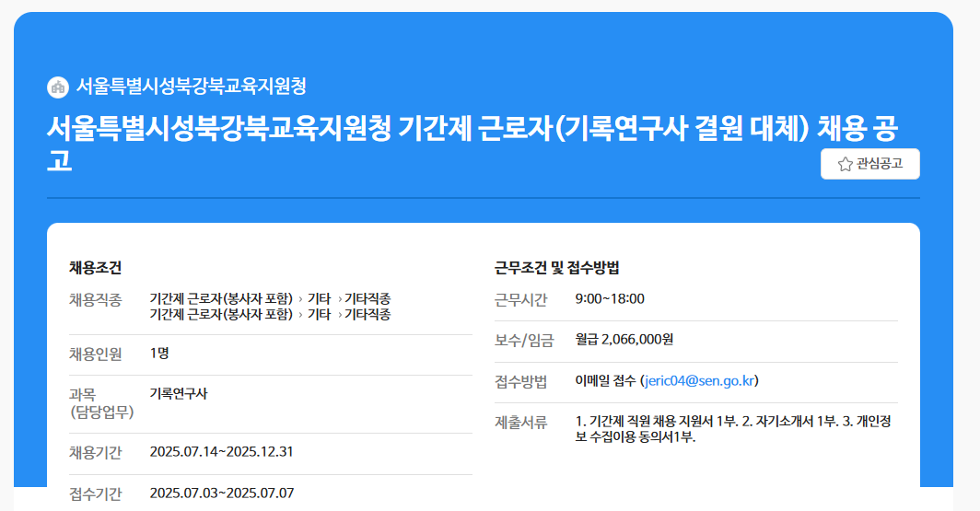The height and width of the screenshot is (511, 980).
Task: Select the 근무조건 및 접수방법 section heading
Action: [556, 268]
